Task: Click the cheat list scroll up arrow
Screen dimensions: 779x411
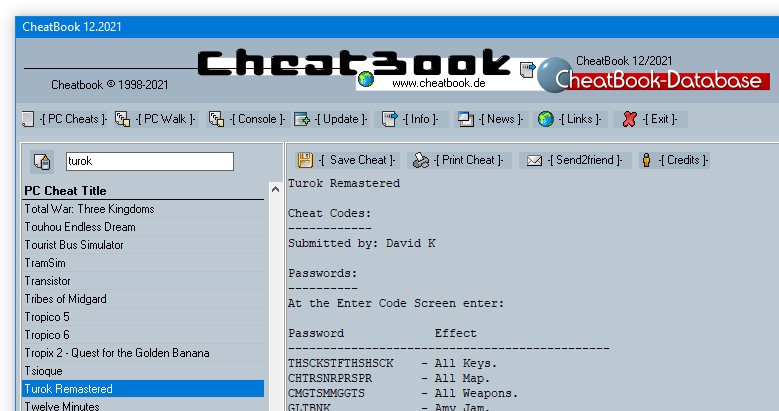Action: [276, 189]
